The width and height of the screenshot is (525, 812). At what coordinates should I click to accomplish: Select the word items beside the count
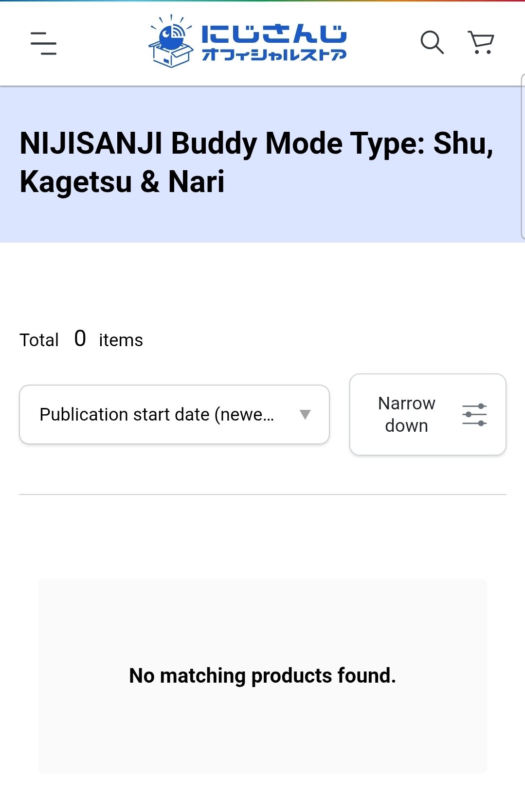pyautogui.click(x=121, y=340)
